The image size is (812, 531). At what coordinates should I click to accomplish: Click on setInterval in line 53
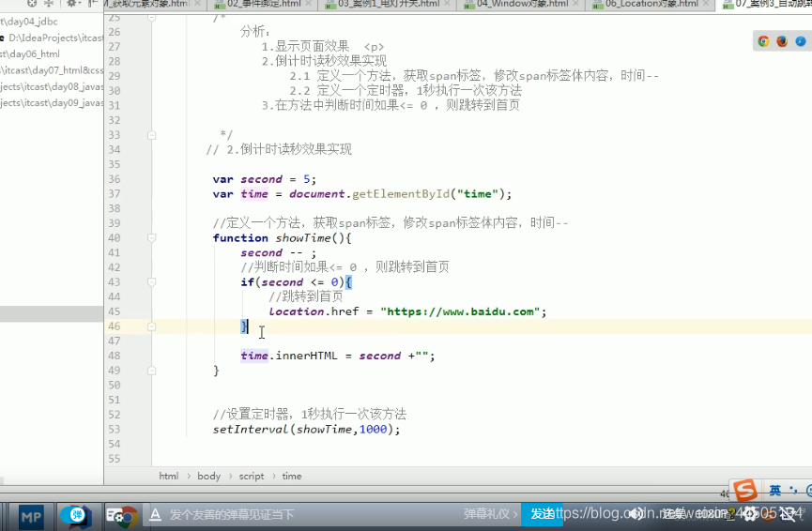point(250,430)
